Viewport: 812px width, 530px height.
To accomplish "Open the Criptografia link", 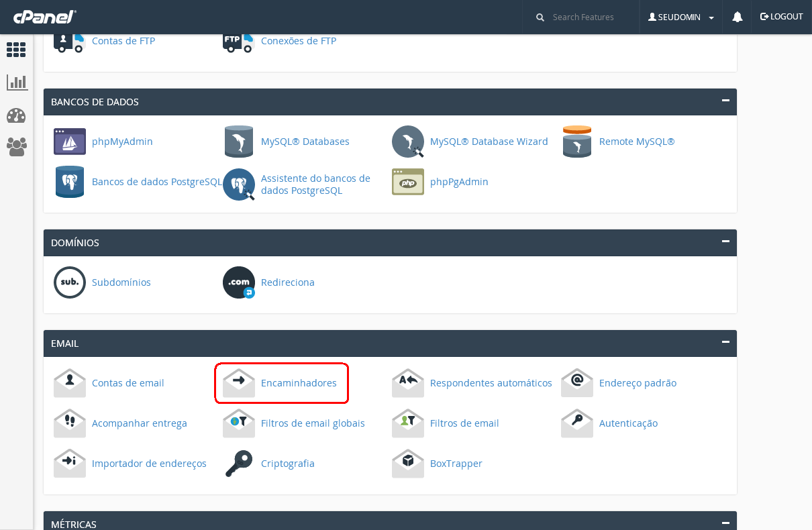I will (x=288, y=464).
